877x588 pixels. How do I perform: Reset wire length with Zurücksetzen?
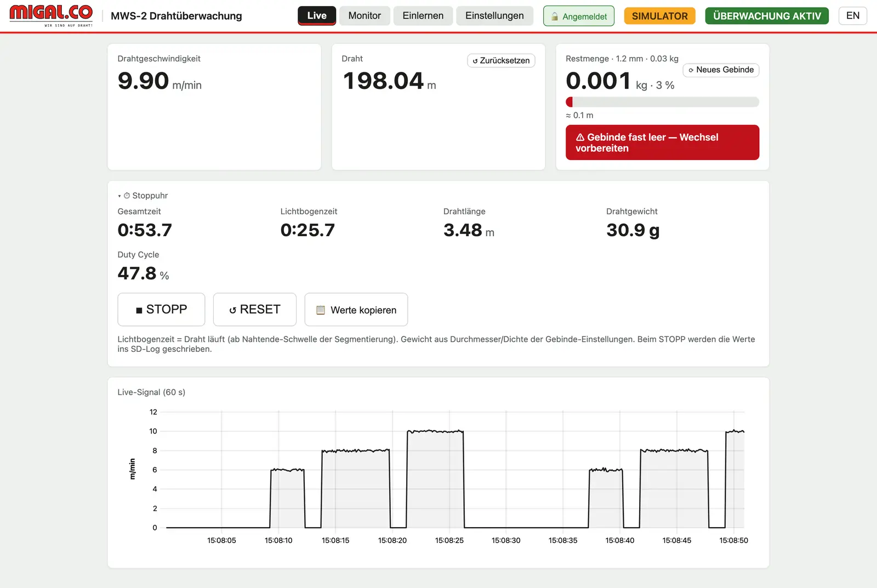(501, 60)
